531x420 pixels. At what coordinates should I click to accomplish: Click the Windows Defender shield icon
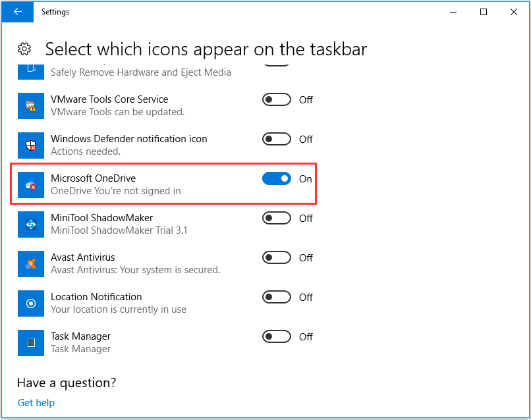coord(31,145)
